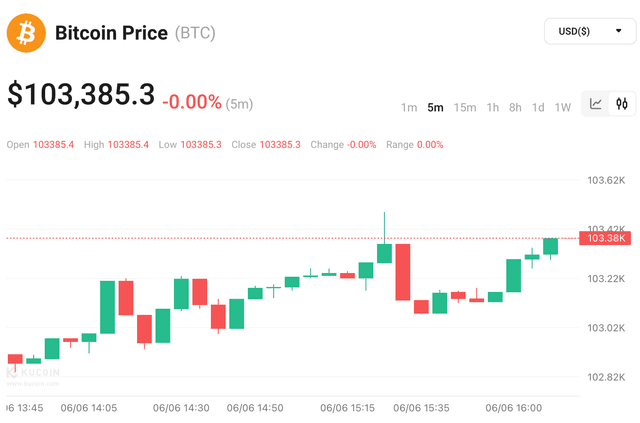Viewport: 640px width, 423px height.
Task: Select the 5m timeframe
Action: click(435, 107)
